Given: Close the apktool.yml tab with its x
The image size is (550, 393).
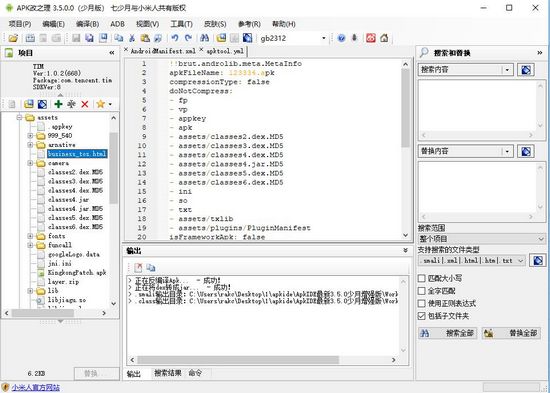Looking at the screenshot, I should click(201, 50).
